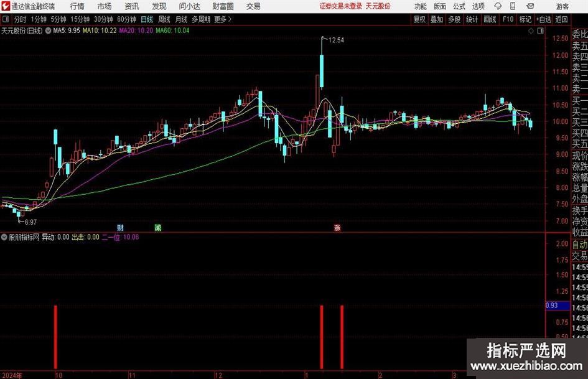Screen dimensions: 588x379
Task: Add stock with +自选 button
Action: tap(543, 19)
